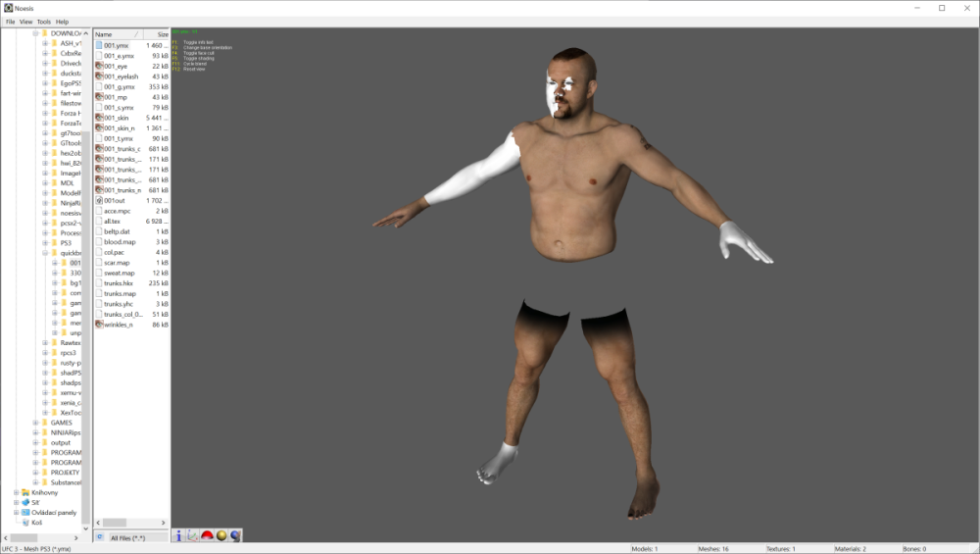Collapse the quickbms folder node

(x=46, y=253)
